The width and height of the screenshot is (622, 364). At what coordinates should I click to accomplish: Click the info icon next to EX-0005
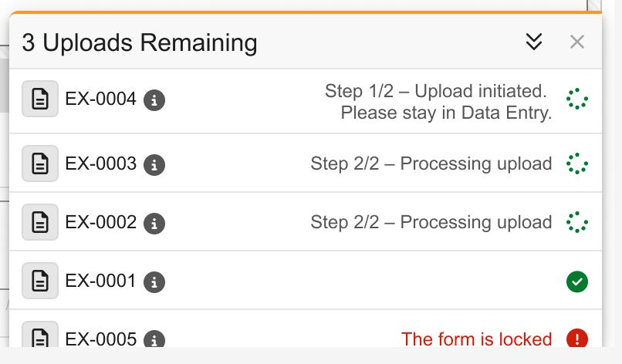tap(155, 339)
